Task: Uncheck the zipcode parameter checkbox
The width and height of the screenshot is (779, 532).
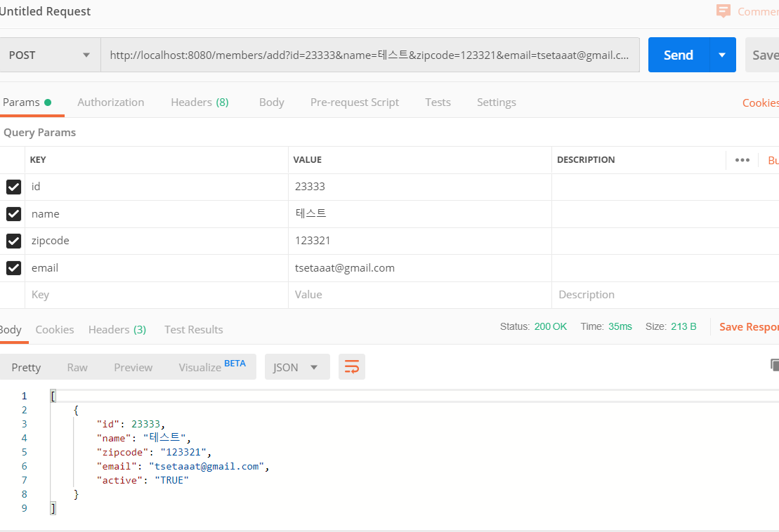Action: tap(13, 241)
